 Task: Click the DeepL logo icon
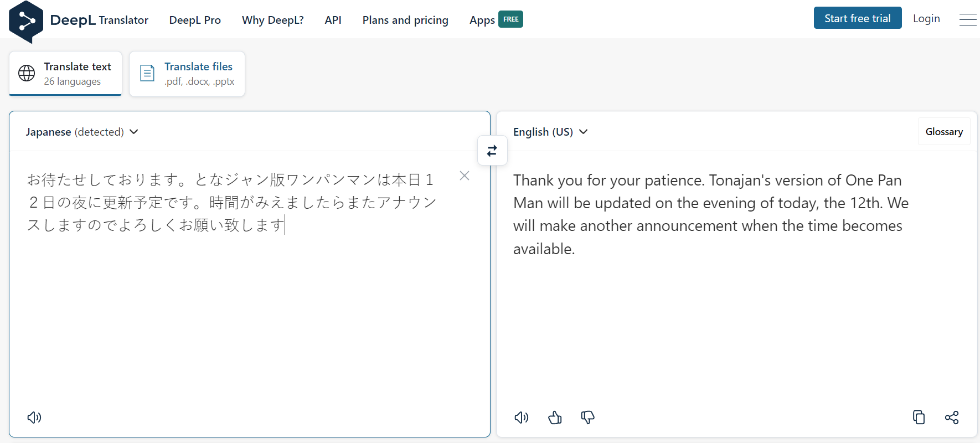tap(25, 21)
